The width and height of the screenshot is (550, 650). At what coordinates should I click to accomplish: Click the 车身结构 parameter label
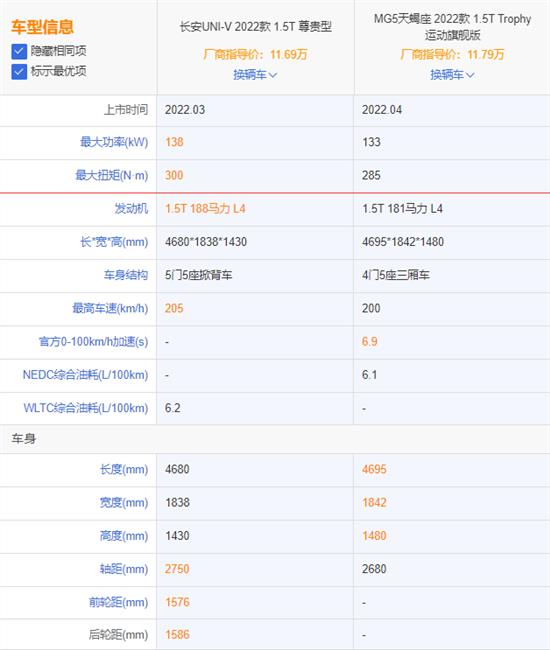pyautogui.click(x=126, y=275)
